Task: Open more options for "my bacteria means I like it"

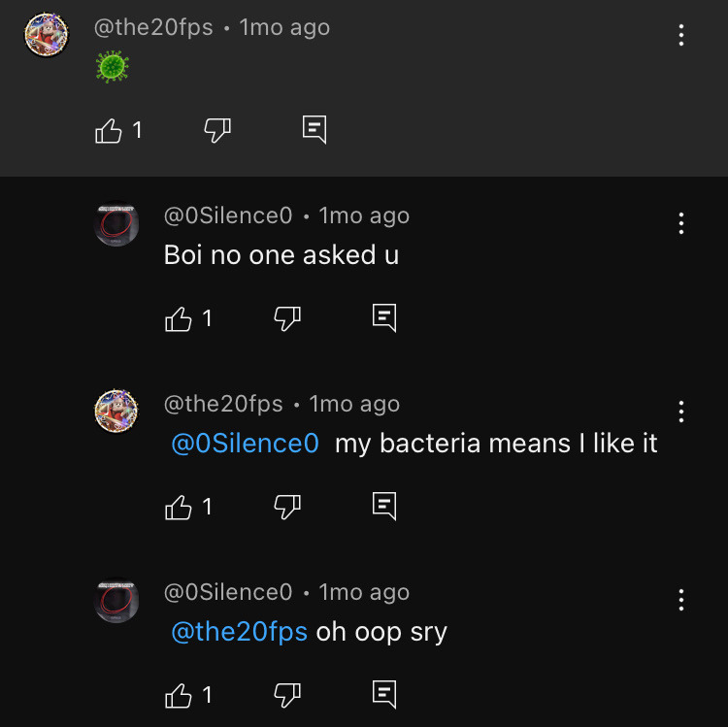Action: click(x=681, y=412)
